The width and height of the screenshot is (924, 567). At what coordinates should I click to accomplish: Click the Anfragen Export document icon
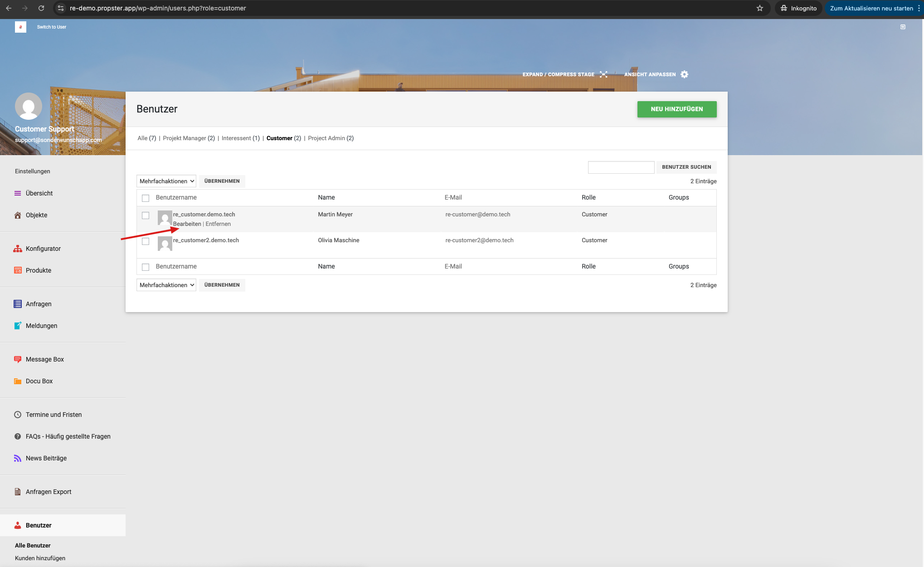[x=18, y=492]
